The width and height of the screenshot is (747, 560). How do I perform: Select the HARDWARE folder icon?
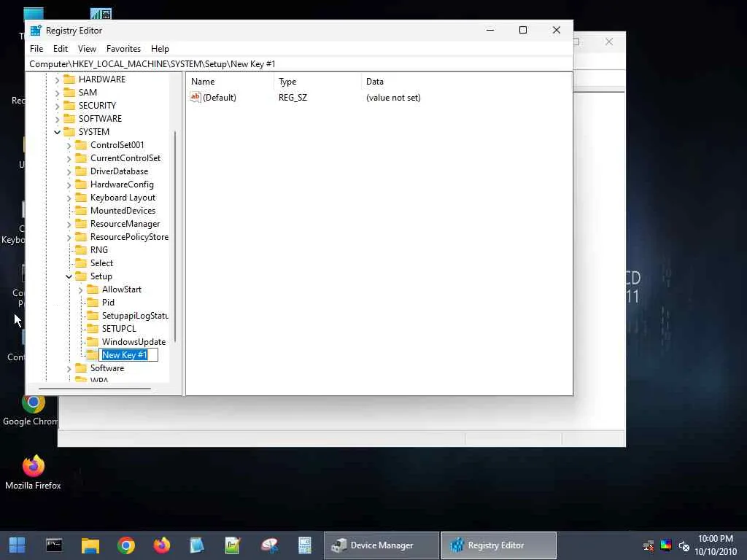69,79
